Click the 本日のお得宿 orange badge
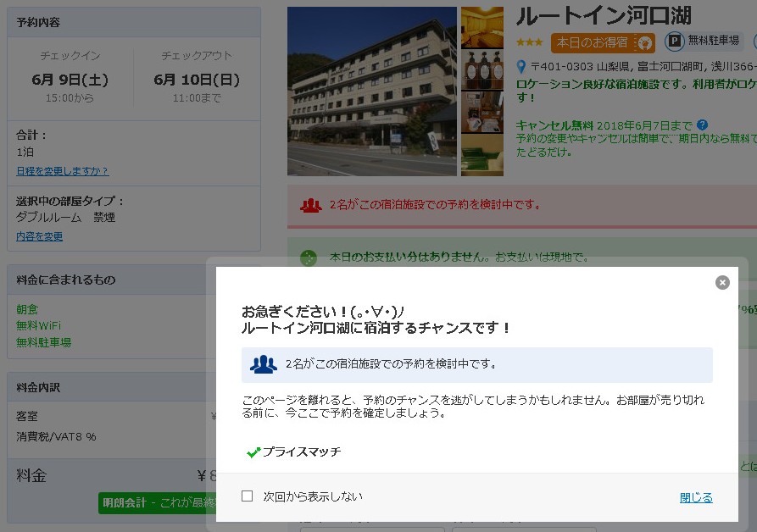This screenshot has height=532, width=757. pos(603,42)
